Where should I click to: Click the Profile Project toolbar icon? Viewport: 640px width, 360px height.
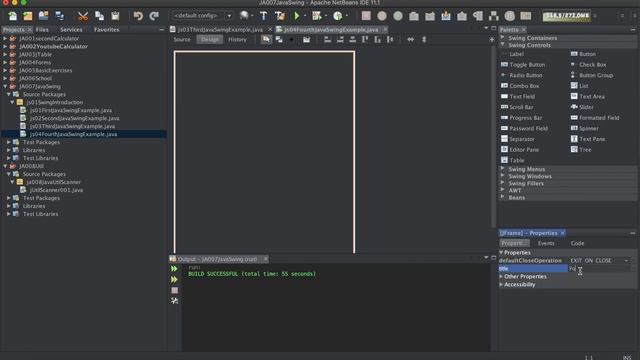tap(338, 16)
